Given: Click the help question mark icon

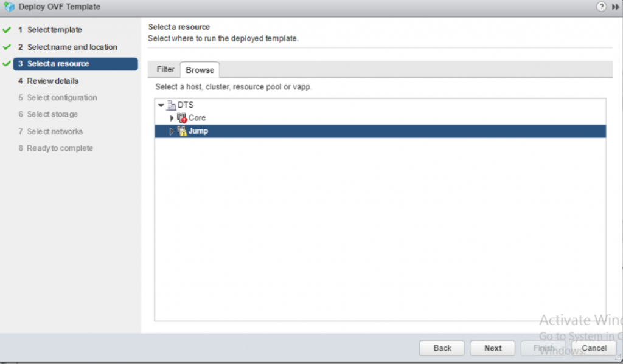Looking at the screenshot, I should [x=602, y=7].
